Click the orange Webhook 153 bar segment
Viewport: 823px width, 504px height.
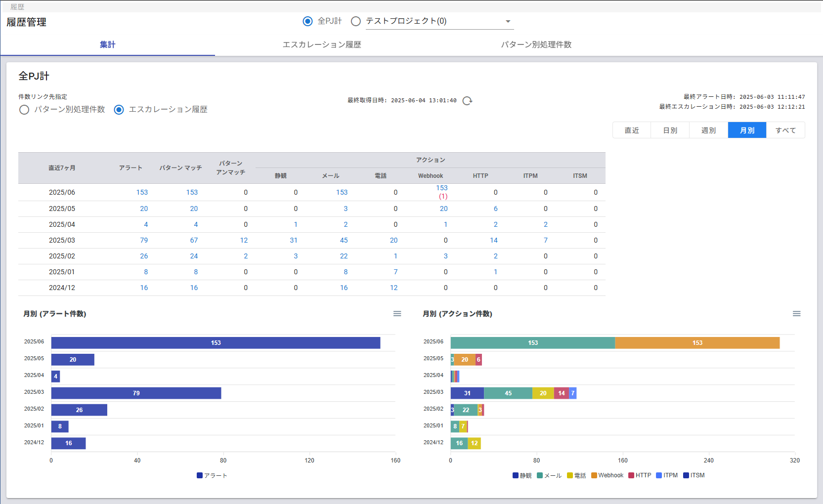click(697, 343)
